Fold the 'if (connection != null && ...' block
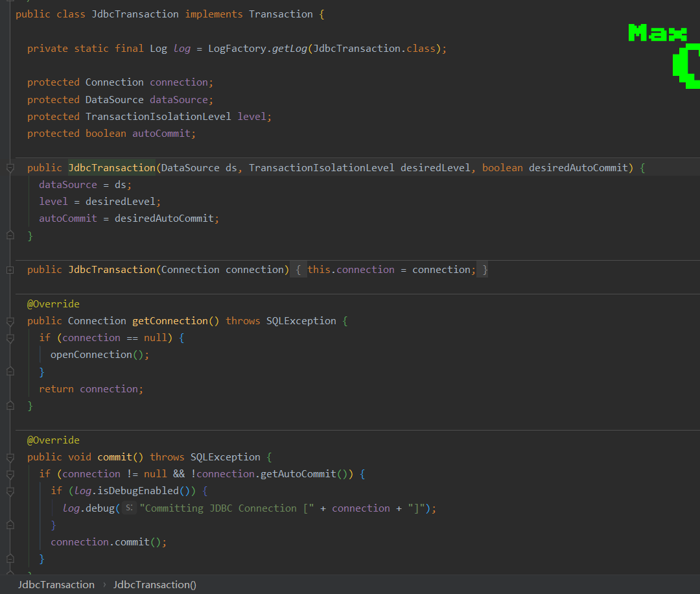This screenshot has width=700, height=594. [10, 474]
